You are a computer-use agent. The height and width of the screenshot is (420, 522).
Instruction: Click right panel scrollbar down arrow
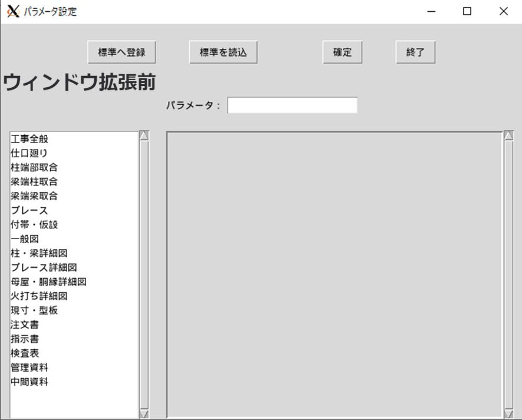[x=508, y=414]
